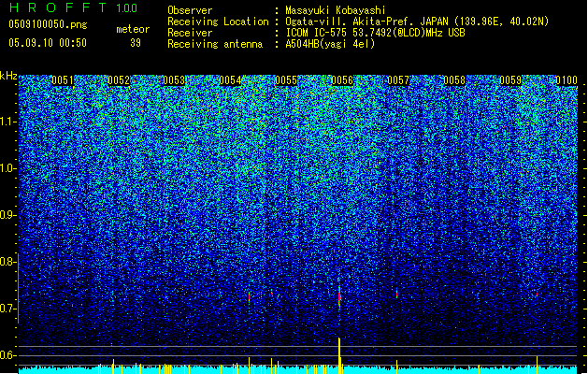Click the "meteor" count label
This screenshot has width=588, height=374.
(133, 29)
